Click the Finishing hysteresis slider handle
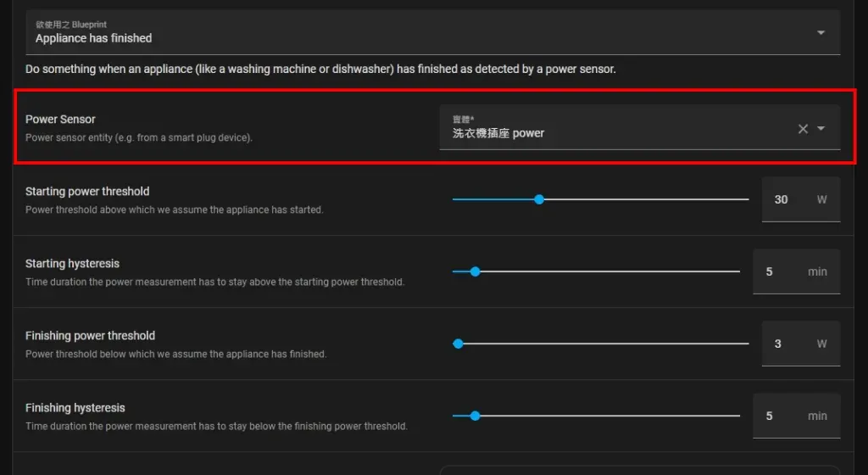 tap(475, 416)
